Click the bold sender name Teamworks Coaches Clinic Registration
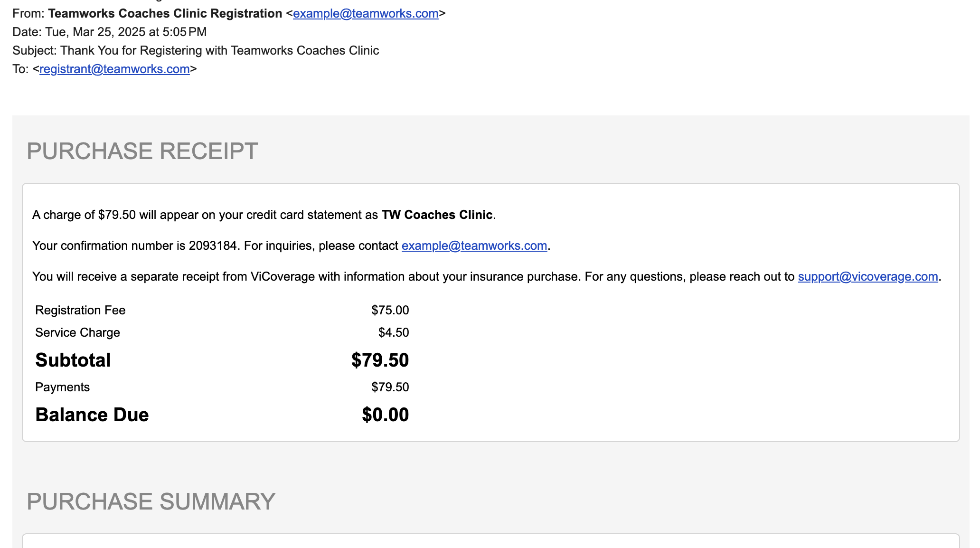 click(x=165, y=14)
